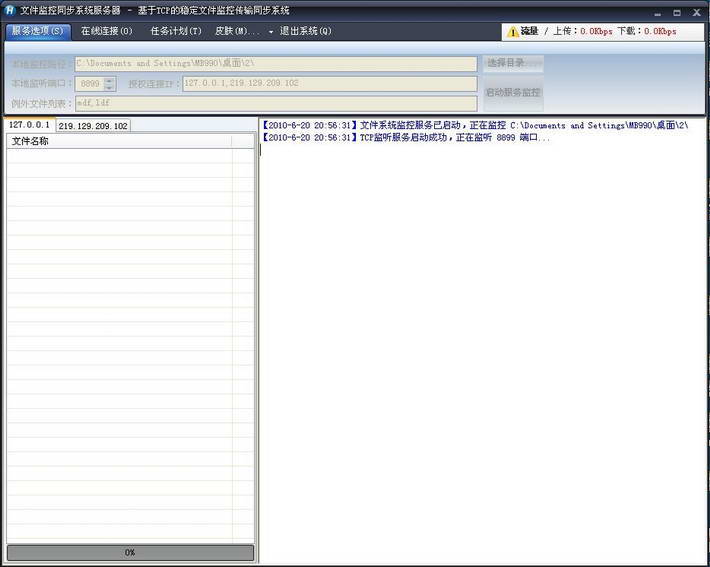Click the log line about 文件系统监控服务已启动
The image size is (710, 567).
pos(475,125)
